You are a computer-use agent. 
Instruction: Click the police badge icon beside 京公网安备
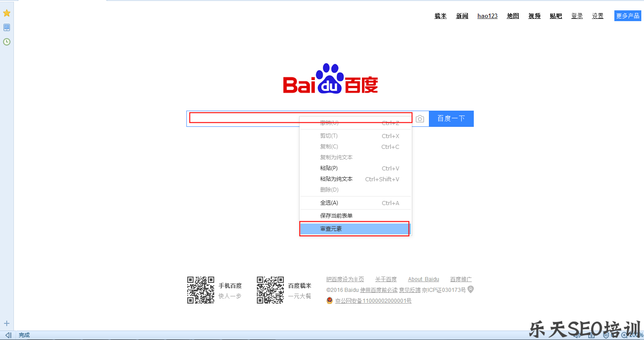click(329, 300)
